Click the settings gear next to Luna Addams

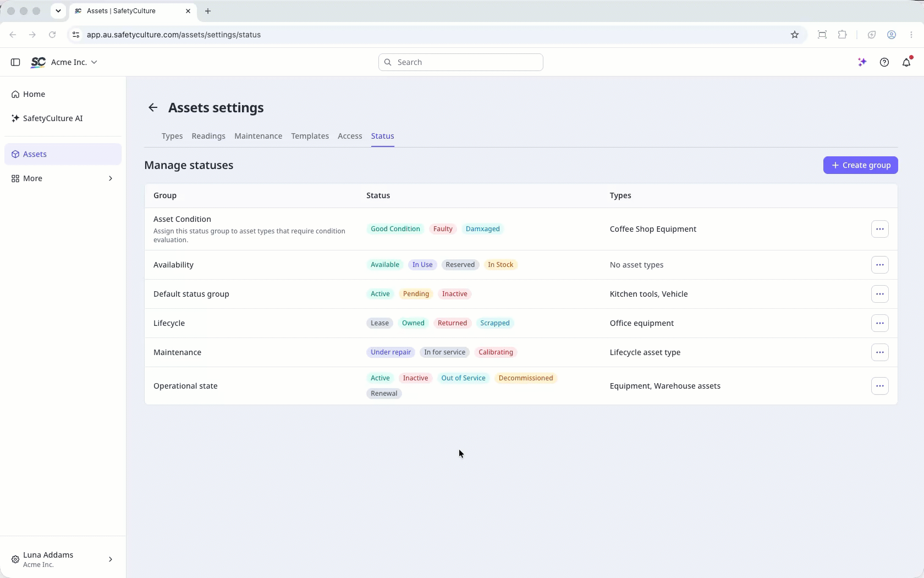click(x=15, y=559)
